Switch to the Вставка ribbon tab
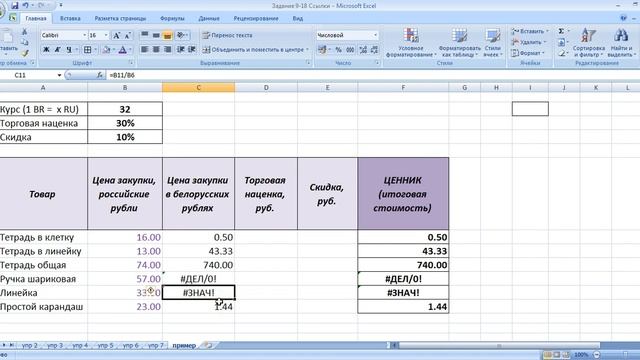The image size is (640, 360). (x=70, y=18)
